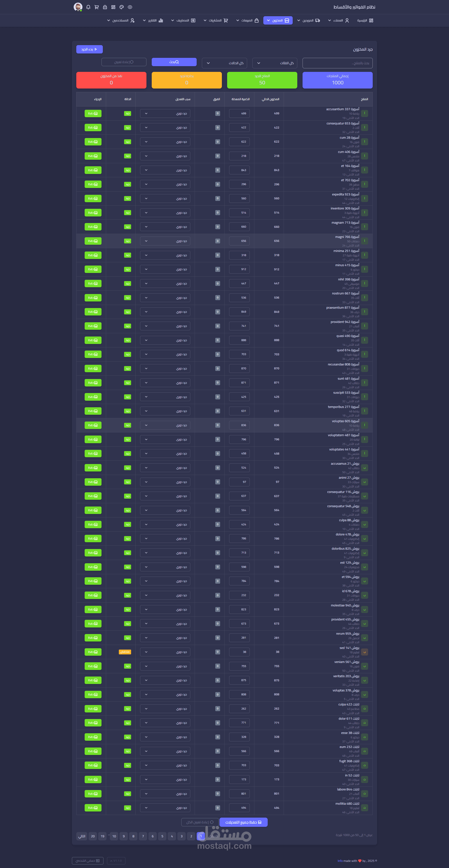Expand the كل الحالات status dropdown
449x868 pixels.
pyautogui.click(x=224, y=63)
